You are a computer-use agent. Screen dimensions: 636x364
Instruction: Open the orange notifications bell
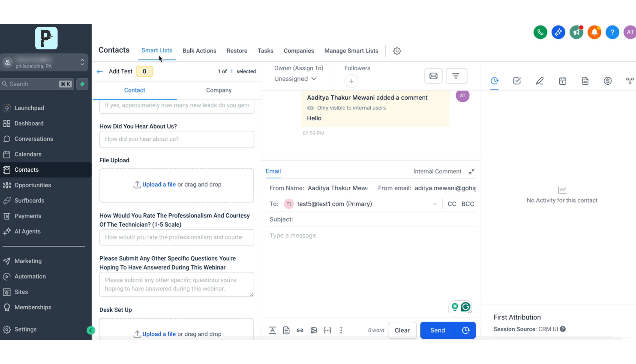(594, 32)
